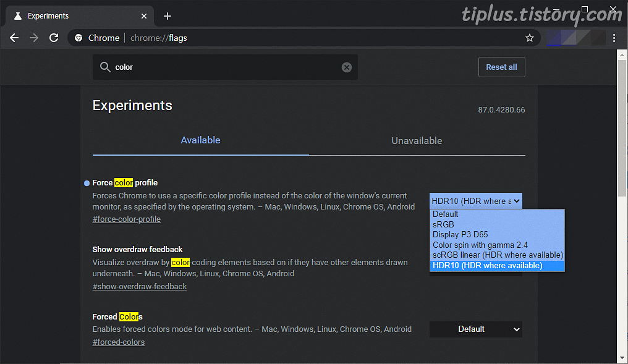Viewport: 628px width, 364px height.
Task: Reload the chrome://flags page
Action: pyautogui.click(x=54, y=38)
